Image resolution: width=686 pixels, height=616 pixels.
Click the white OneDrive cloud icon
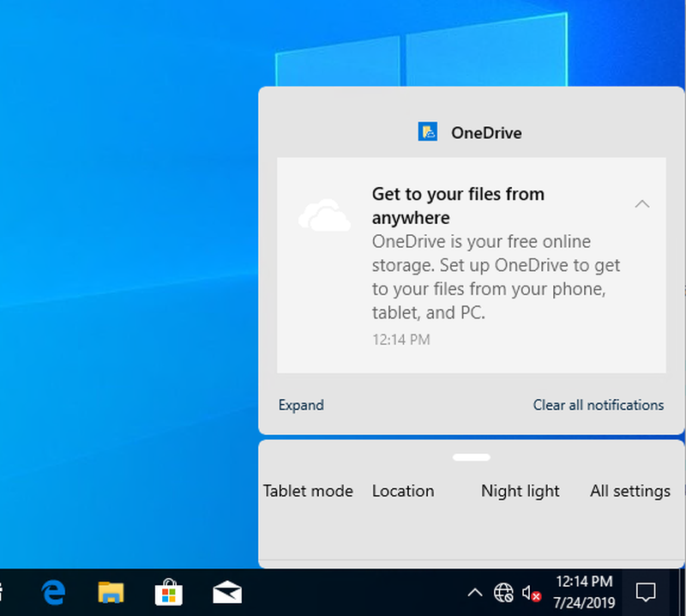pos(324,215)
